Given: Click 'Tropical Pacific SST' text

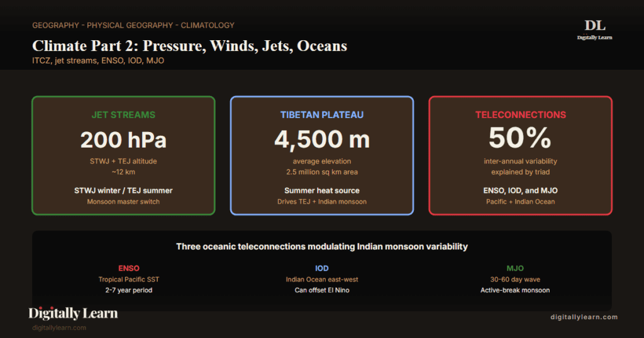Looking at the screenshot, I should click(x=128, y=280).
